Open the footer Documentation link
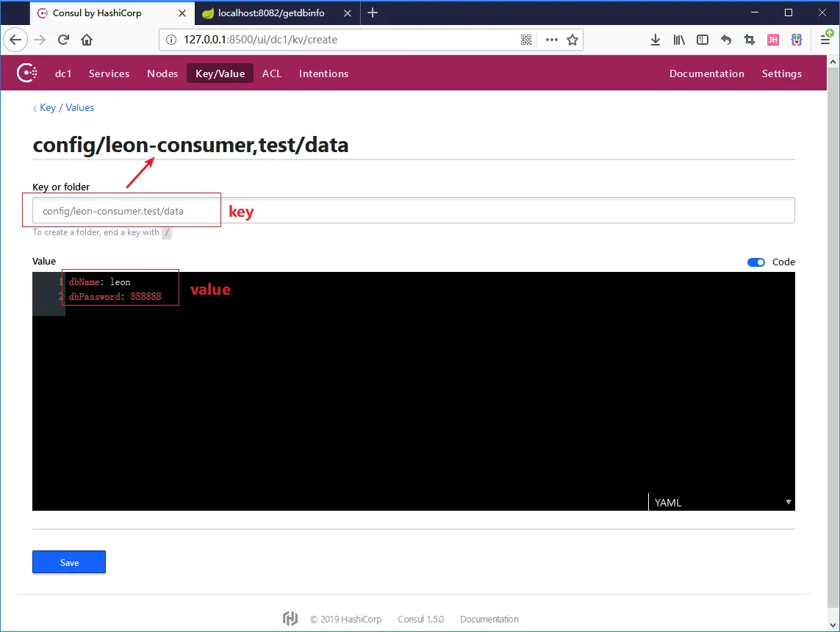Screen dimensions: 840x632 489,619
